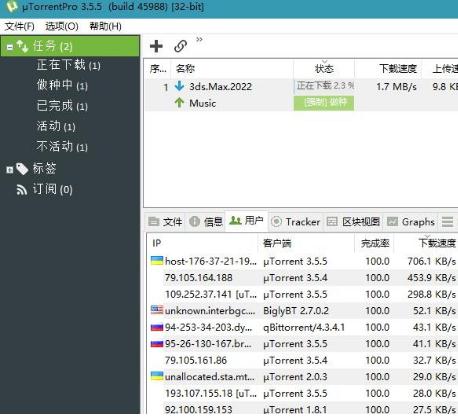Image resolution: width=458 pixels, height=417 pixels.
Task: Select peer 193.107.155.18
Action: pos(303,393)
